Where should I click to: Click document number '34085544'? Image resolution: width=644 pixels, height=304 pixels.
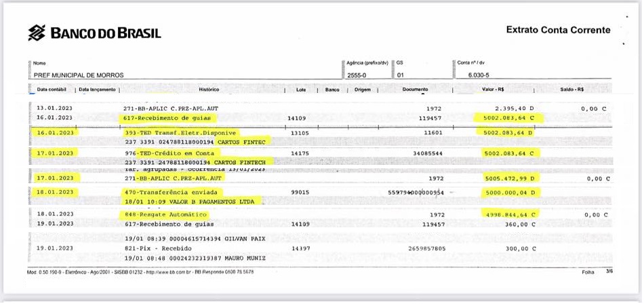(428, 153)
